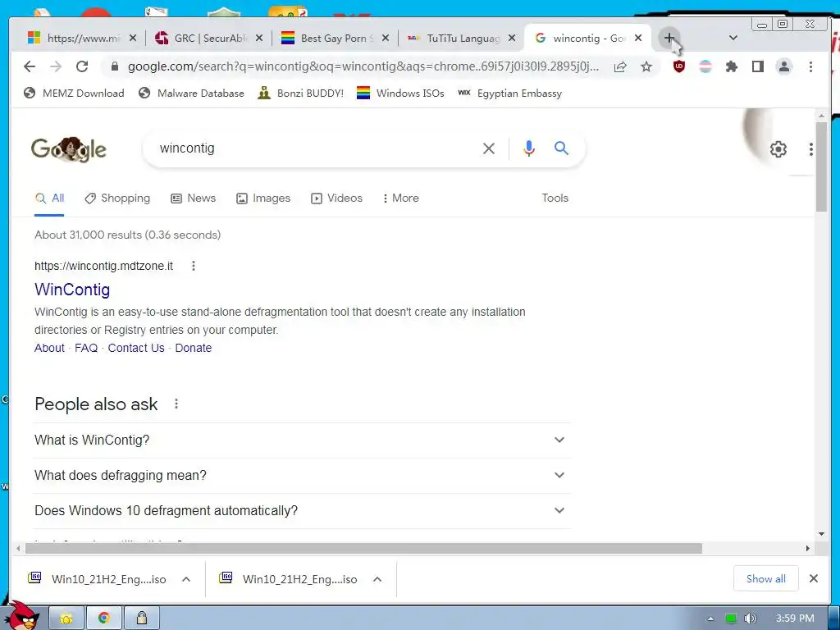
Task: Open the Chrome taskbar button
Action: [x=104, y=619]
